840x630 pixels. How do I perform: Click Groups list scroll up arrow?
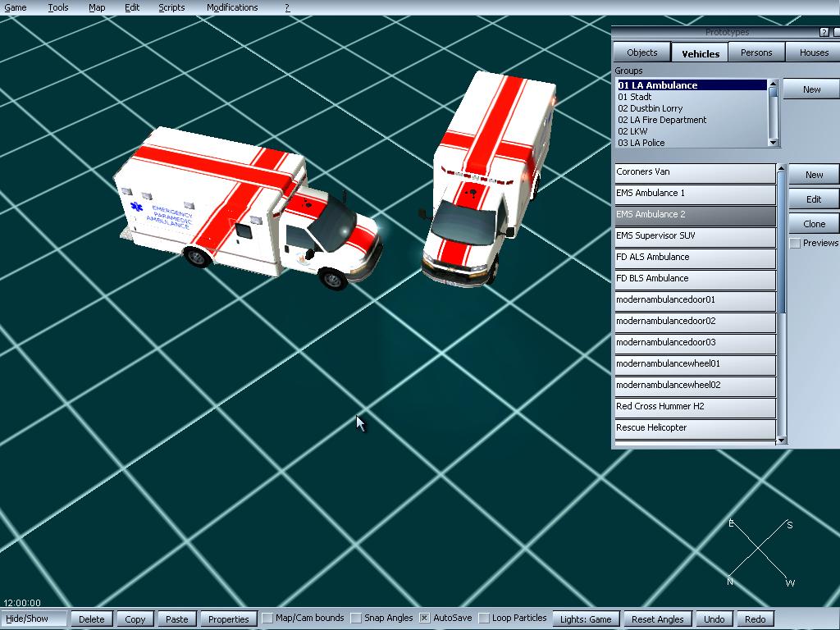click(773, 84)
